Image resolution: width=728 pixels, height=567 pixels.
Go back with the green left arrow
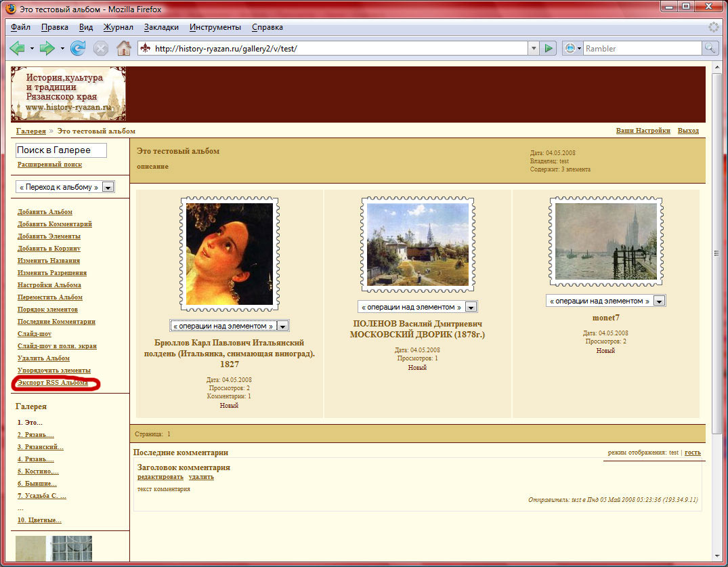pyautogui.click(x=17, y=48)
